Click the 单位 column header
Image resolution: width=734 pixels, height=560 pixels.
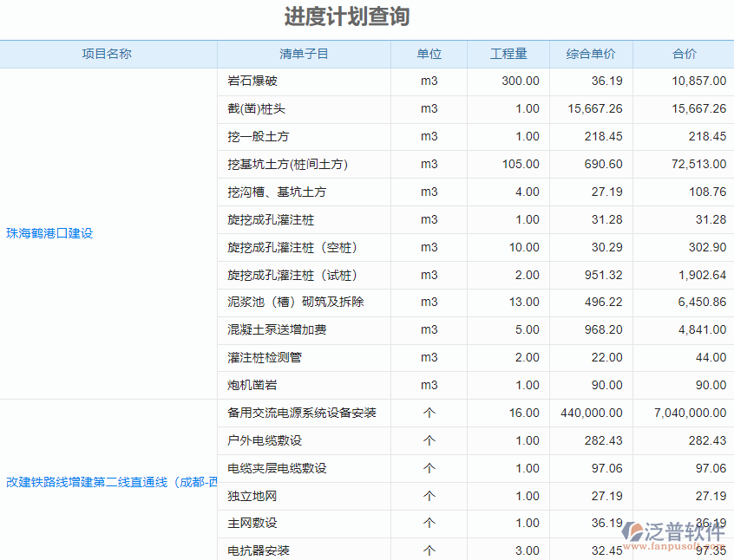[429, 53]
